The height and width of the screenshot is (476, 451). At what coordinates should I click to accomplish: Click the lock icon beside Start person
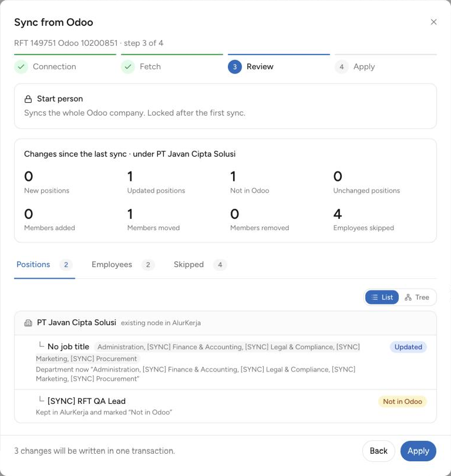pos(28,99)
